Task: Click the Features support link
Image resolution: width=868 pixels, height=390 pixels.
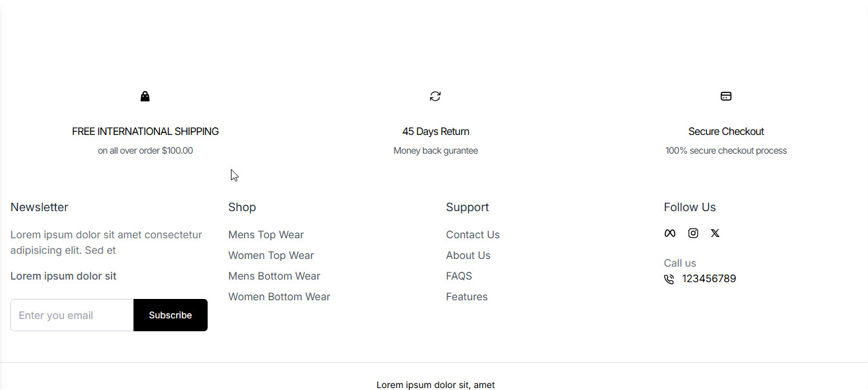Action: tap(467, 296)
